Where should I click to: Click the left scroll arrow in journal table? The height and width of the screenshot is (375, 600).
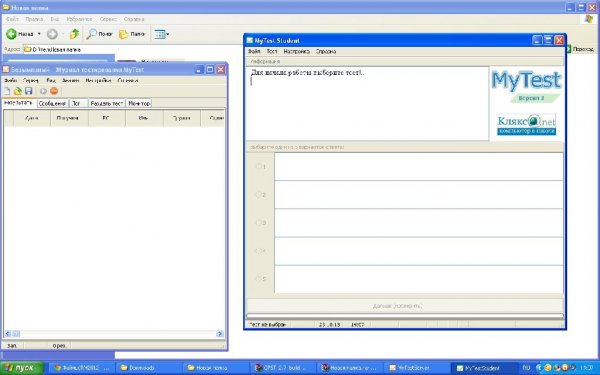[x=8, y=334]
